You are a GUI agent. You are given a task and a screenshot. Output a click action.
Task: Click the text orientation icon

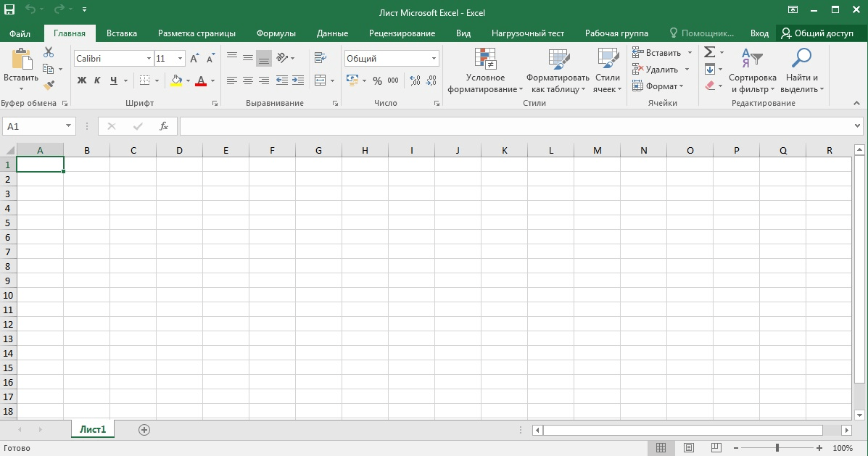[x=282, y=57]
